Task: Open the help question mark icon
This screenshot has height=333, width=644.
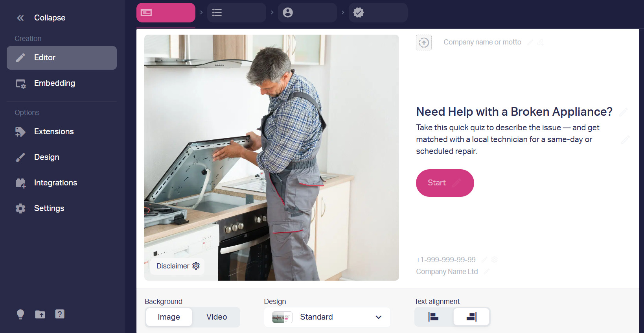Action: tap(60, 314)
